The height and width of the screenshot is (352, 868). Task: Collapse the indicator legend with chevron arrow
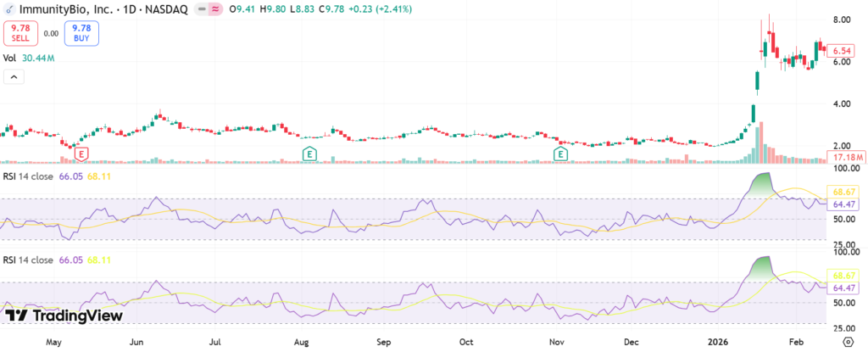[x=14, y=77]
